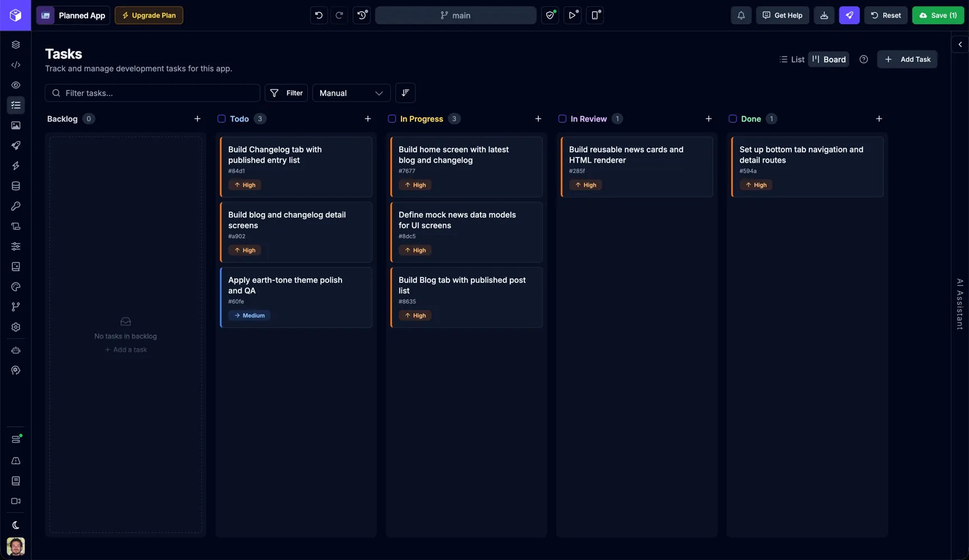The height and width of the screenshot is (560, 969).
Task: Open the warning alerts sidebar icon
Action: click(16, 461)
